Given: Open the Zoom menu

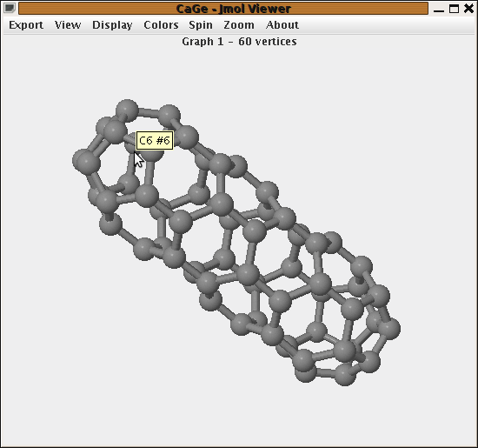Looking at the screenshot, I should coord(239,25).
